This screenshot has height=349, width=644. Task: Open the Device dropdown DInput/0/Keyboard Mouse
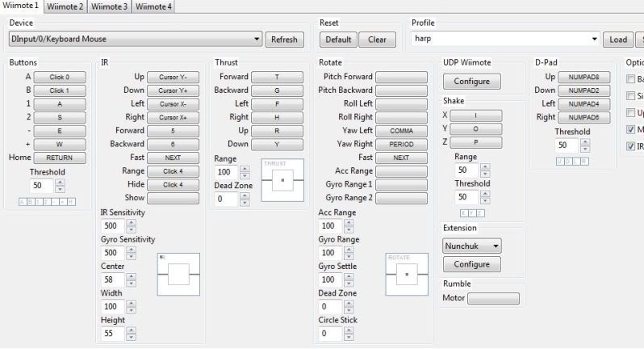point(135,39)
